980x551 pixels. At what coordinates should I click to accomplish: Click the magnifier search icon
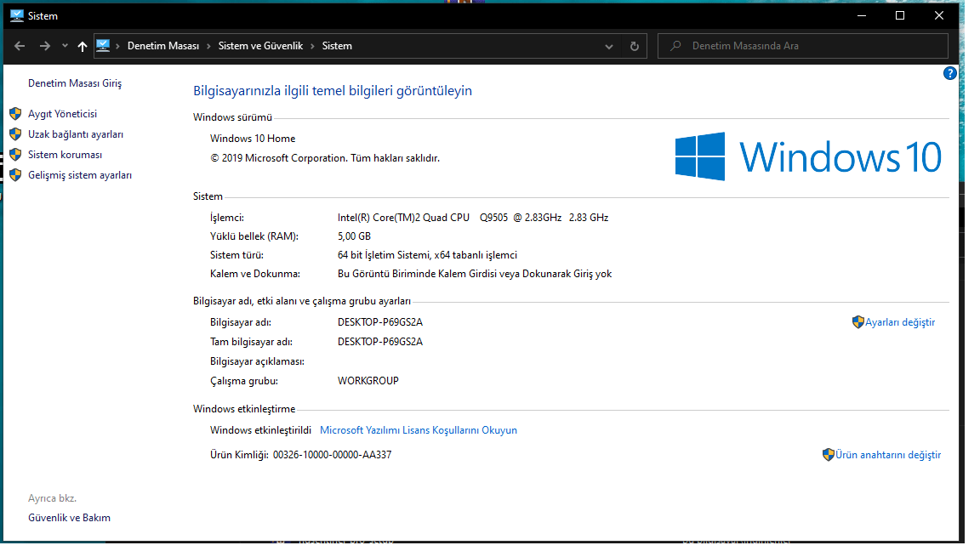coord(675,46)
